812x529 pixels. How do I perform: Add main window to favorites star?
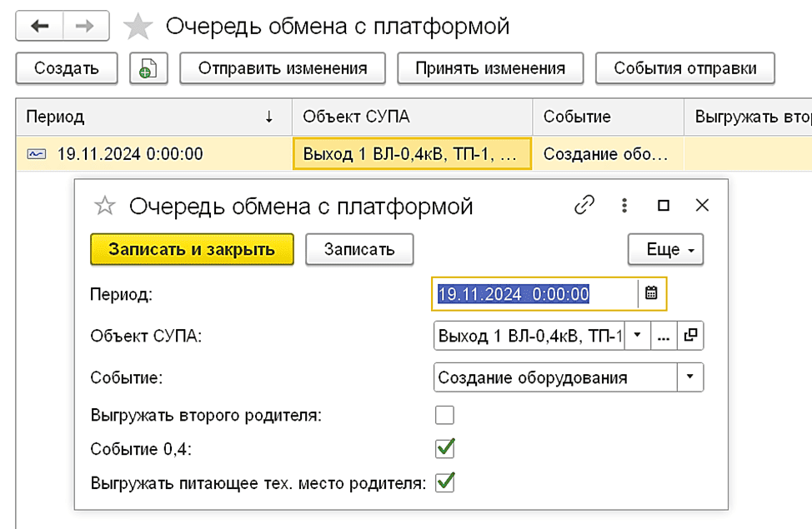click(x=138, y=27)
